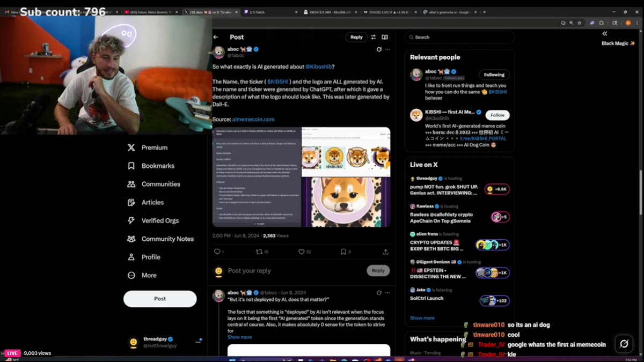This screenshot has width=644, height=362.
Task: Open the More menu in sidebar
Action: (x=142, y=275)
